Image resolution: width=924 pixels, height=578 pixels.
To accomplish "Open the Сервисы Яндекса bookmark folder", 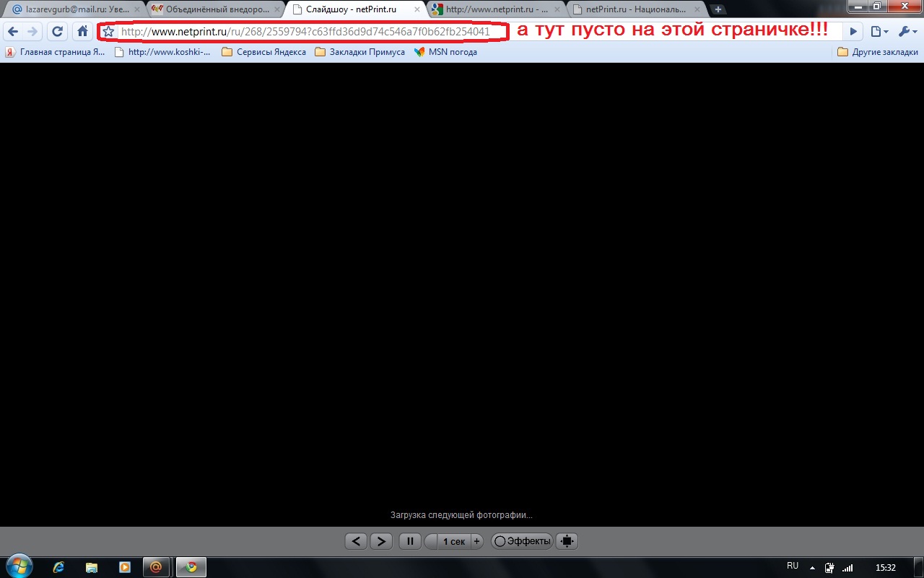I will pyautogui.click(x=263, y=52).
